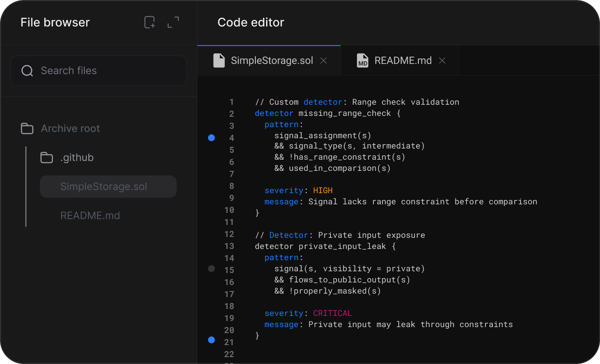Open SimpleStorage.sol in the file tree
Image resolution: width=600 pixels, height=364 pixels.
pyautogui.click(x=104, y=187)
